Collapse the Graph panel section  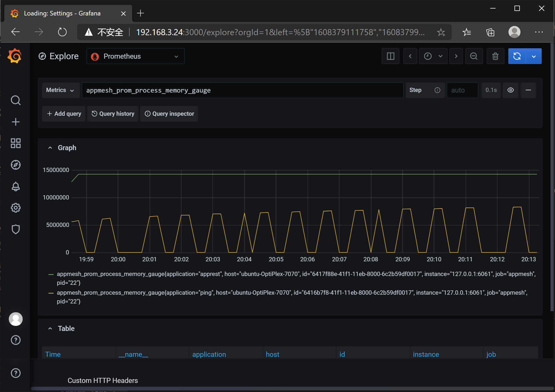(50, 148)
